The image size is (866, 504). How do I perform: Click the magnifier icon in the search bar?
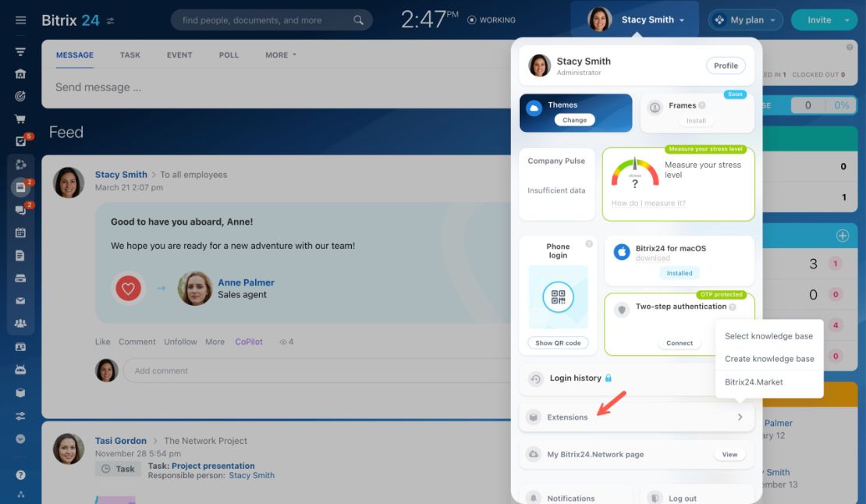[358, 20]
